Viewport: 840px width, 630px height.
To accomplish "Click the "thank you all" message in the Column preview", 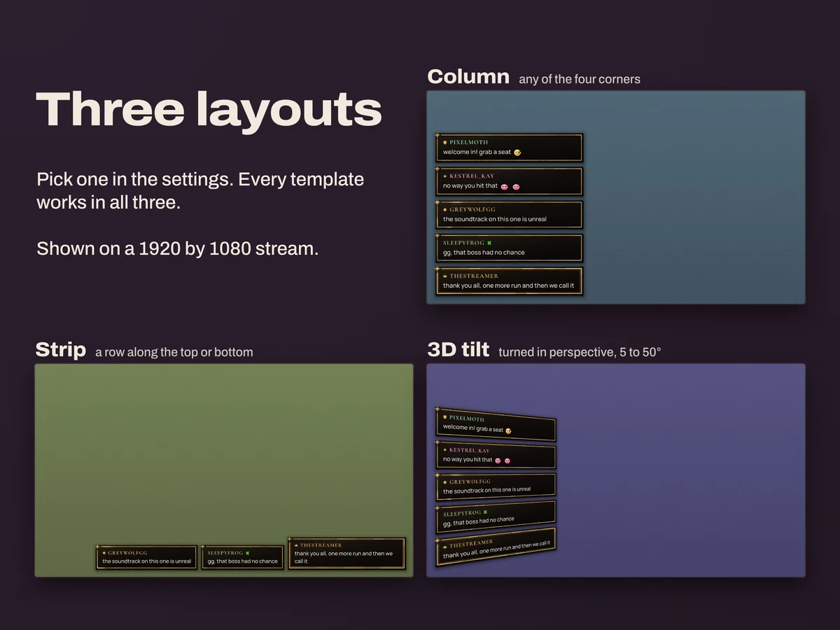I will tap(508, 286).
